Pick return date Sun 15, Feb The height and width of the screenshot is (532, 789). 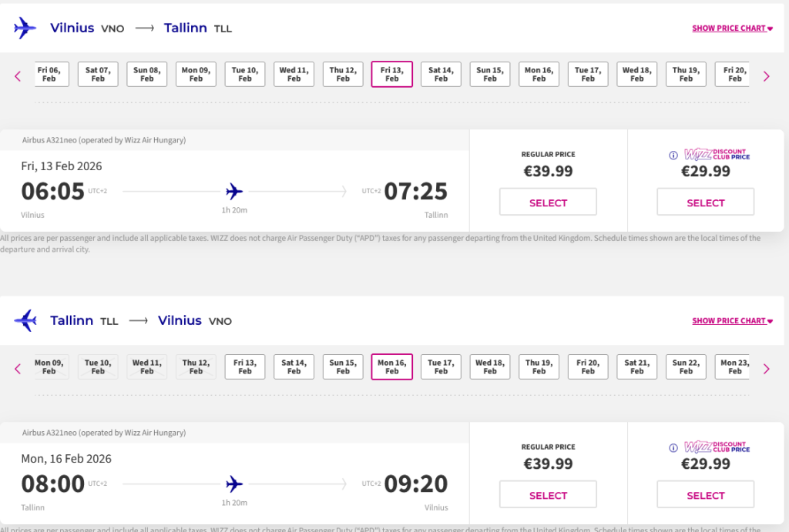pyautogui.click(x=343, y=366)
